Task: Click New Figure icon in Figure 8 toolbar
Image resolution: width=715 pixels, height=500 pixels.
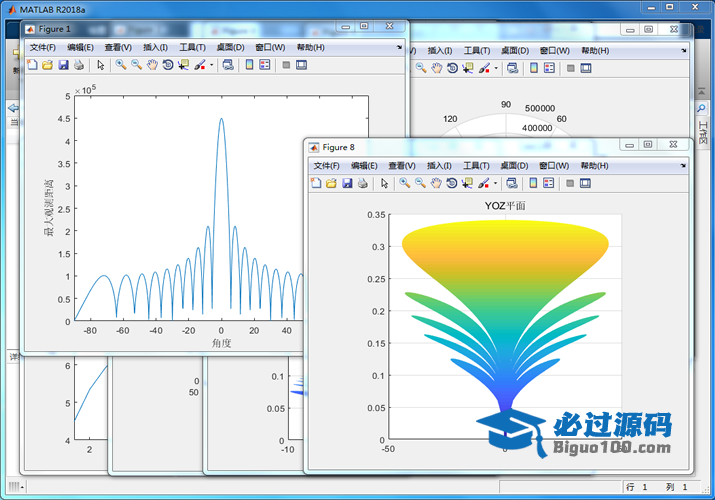Action: [316, 184]
